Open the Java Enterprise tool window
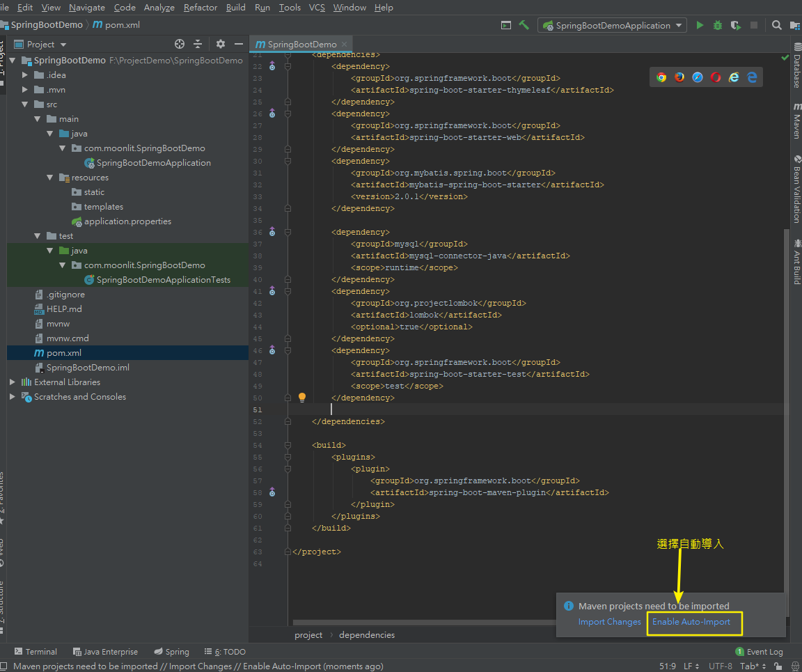The image size is (802, 672). [105, 652]
